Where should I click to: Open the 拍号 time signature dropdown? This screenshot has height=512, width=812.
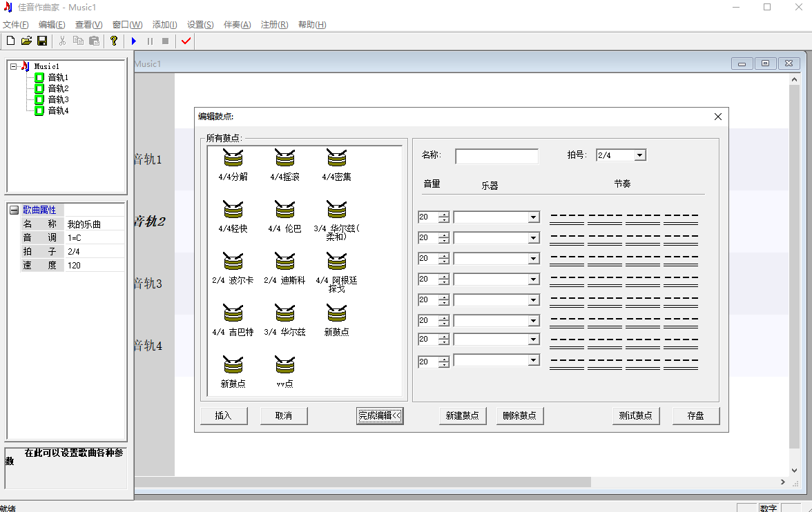[639, 156]
